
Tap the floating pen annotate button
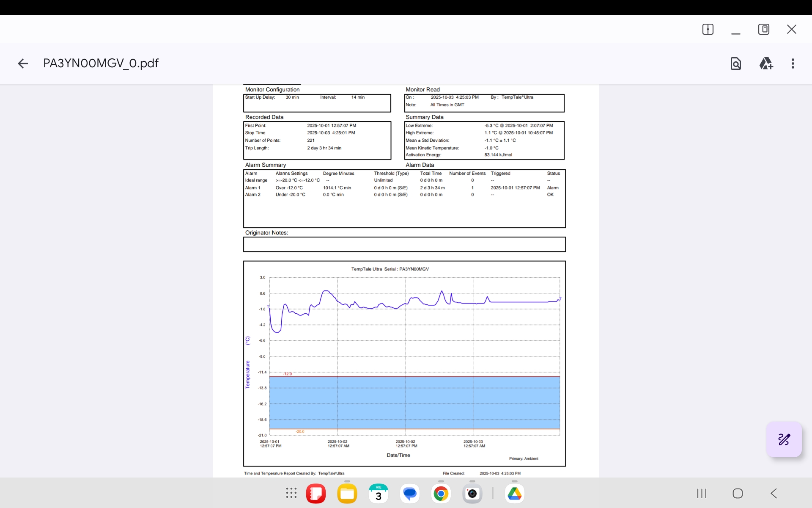click(x=784, y=439)
